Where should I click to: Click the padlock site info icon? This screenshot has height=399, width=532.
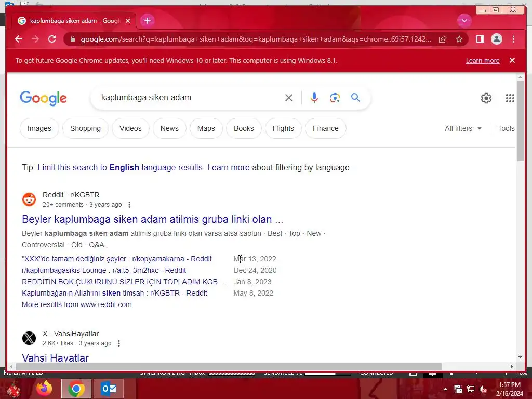coord(72,39)
